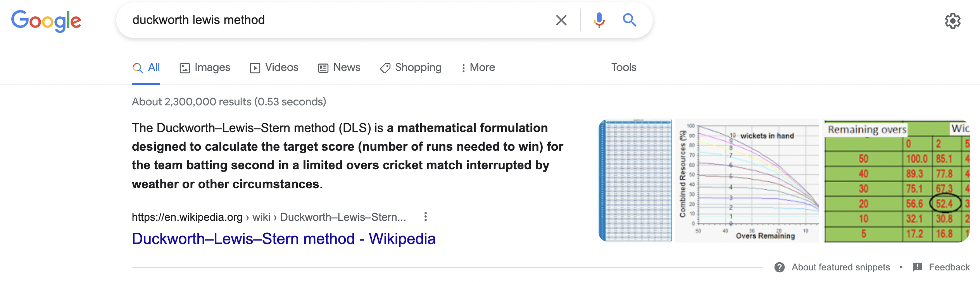Switch to the Videos tab
This screenshot has width=980, height=282.
[274, 67]
